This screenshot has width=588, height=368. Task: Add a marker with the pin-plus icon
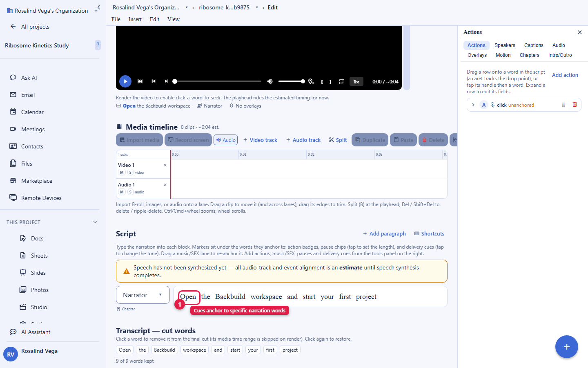(x=311, y=81)
